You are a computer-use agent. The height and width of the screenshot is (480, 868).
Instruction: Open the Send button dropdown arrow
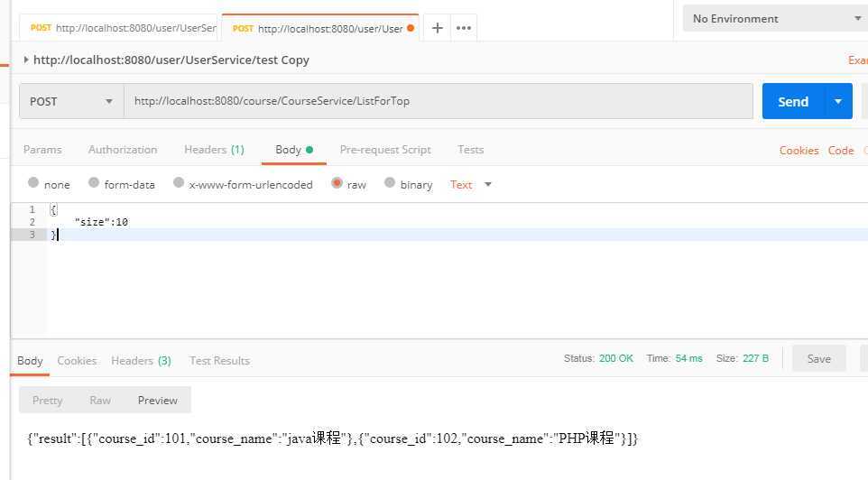coord(838,101)
